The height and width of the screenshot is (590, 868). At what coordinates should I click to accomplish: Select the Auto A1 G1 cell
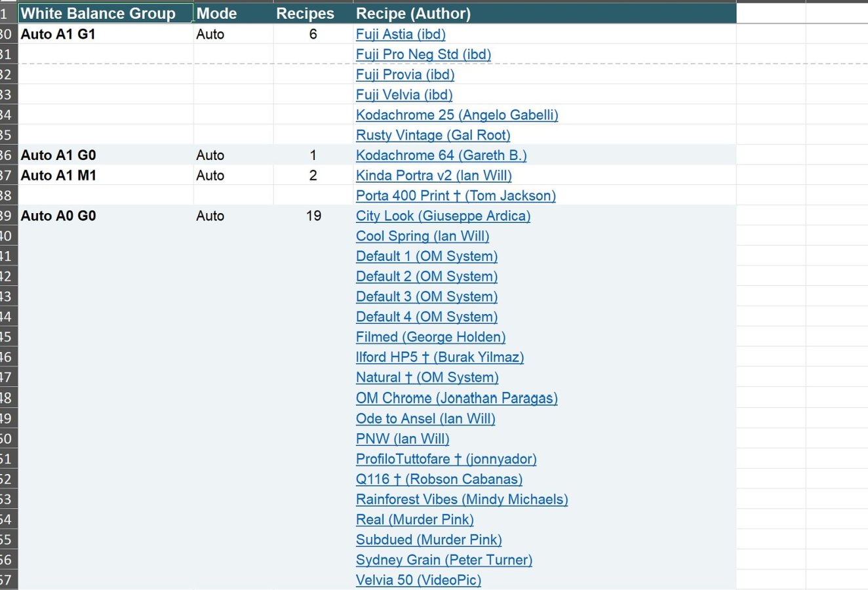[x=106, y=34]
